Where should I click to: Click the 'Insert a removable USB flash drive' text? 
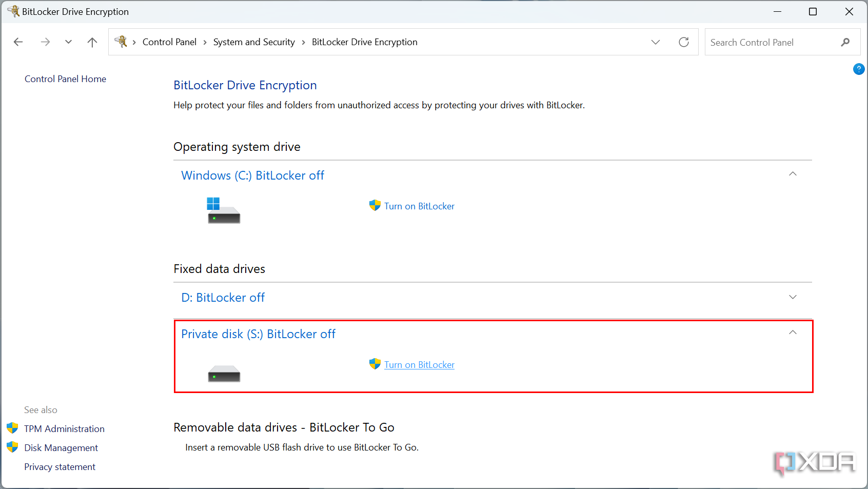[302, 447]
